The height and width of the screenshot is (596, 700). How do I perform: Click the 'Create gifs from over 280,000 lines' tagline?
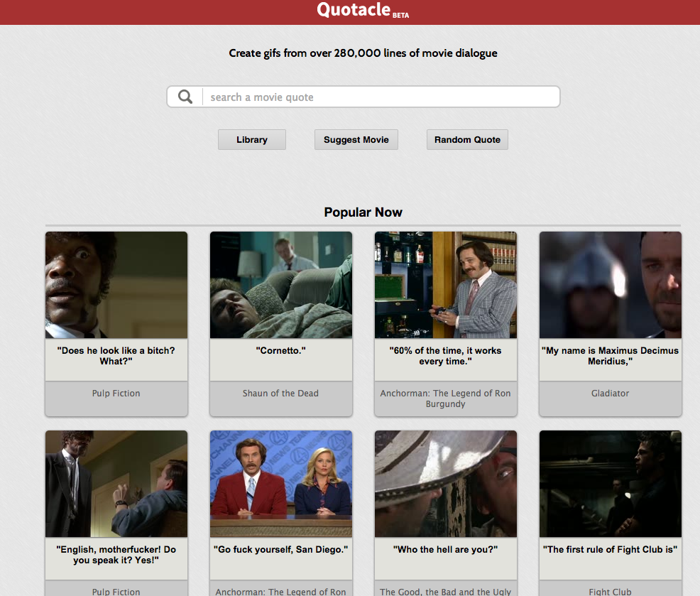tap(363, 53)
